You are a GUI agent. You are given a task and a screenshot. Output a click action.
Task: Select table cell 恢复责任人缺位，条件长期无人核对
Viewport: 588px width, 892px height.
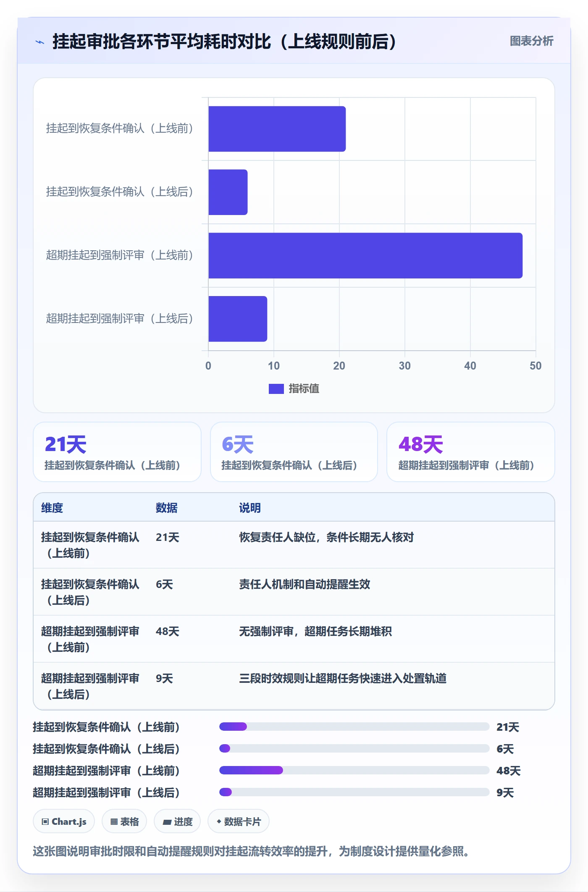click(x=326, y=537)
